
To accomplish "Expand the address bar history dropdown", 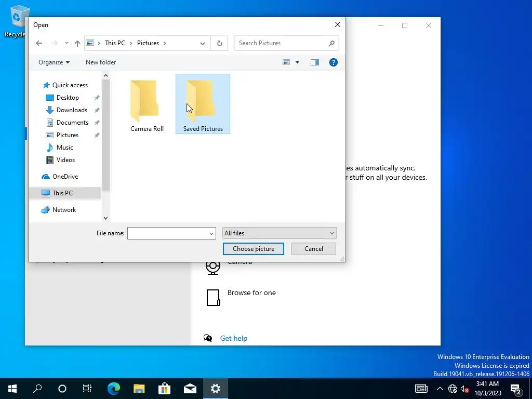I will [x=203, y=44].
